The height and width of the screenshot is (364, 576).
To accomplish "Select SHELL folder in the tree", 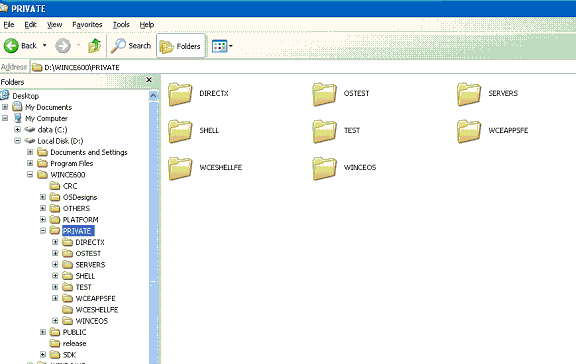I will pos(85,276).
